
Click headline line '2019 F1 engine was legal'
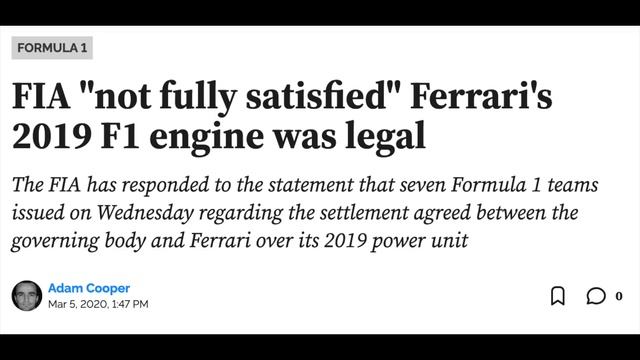pyautogui.click(x=219, y=137)
